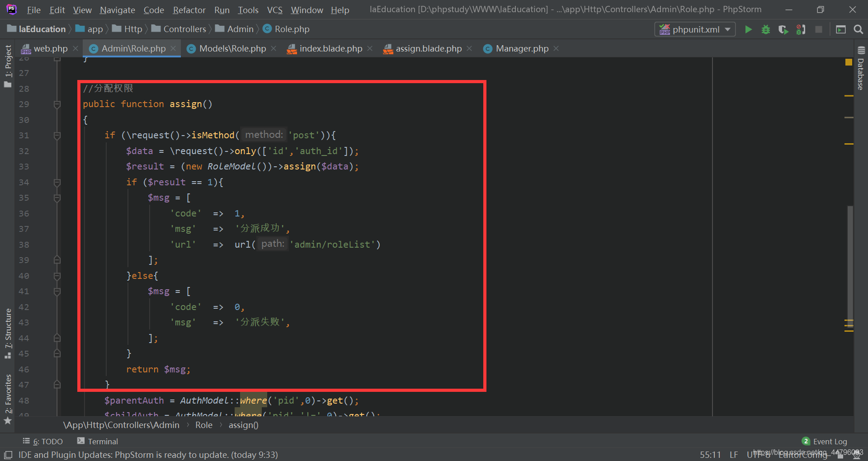The image size is (868, 461).
Task: Open the View menu
Action: pyautogui.click(x=82, y=10)
